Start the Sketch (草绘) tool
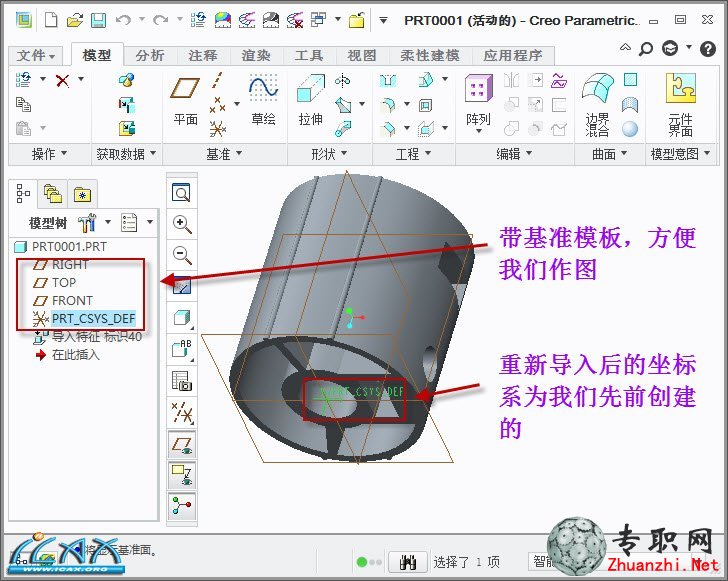The image size is (728, 581). 263,102
